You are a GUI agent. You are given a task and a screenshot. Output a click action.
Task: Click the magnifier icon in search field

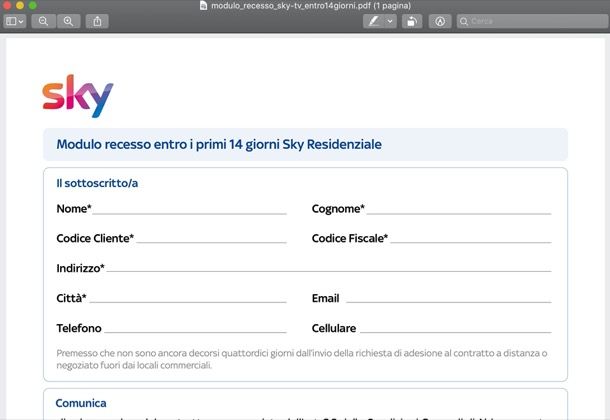pyautogui.click(x=464, y=21)
